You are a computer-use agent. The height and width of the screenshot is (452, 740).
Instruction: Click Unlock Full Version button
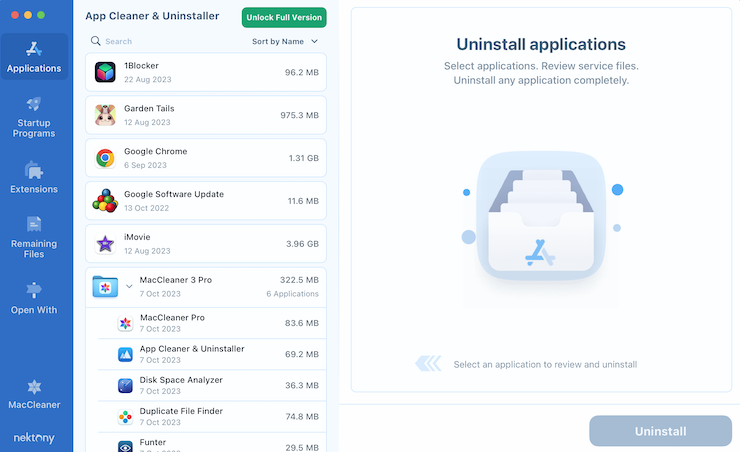(284, 17)
